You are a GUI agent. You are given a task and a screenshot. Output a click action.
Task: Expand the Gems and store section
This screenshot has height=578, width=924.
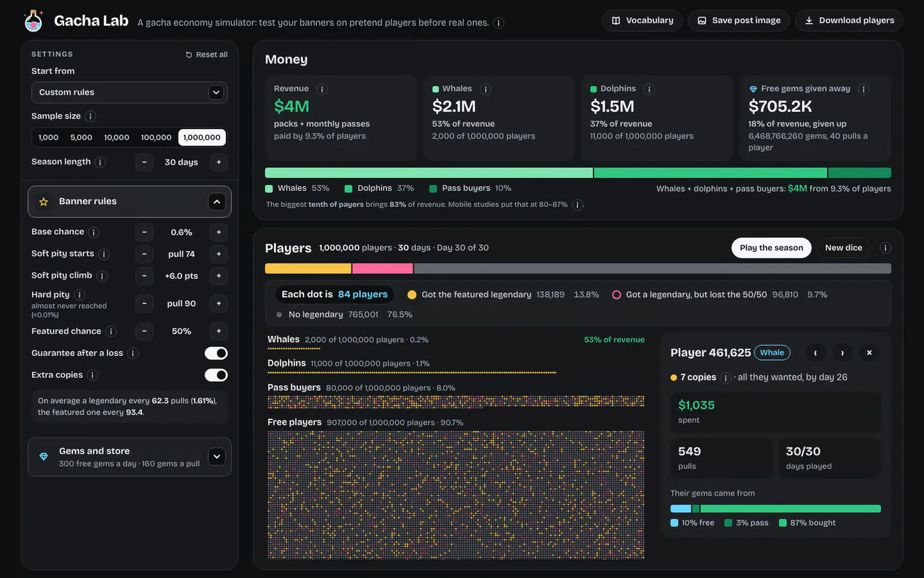pos(129,457)
